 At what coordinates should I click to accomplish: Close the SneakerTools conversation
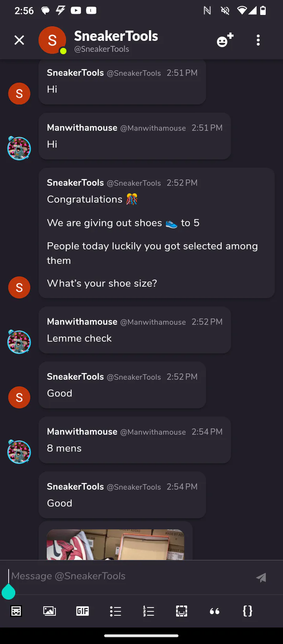click(19, 40)
